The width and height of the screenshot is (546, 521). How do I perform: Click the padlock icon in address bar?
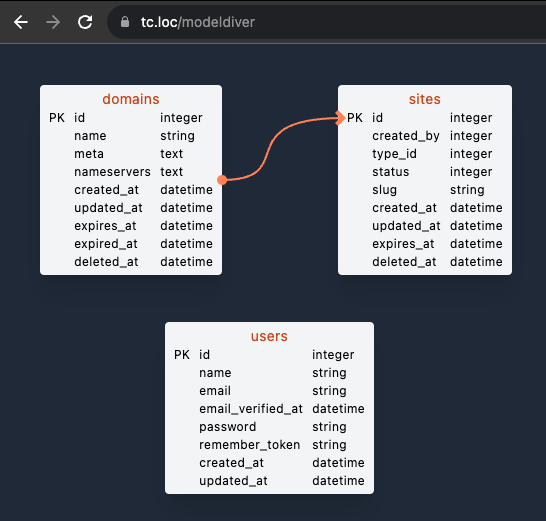tap(125, 22)
